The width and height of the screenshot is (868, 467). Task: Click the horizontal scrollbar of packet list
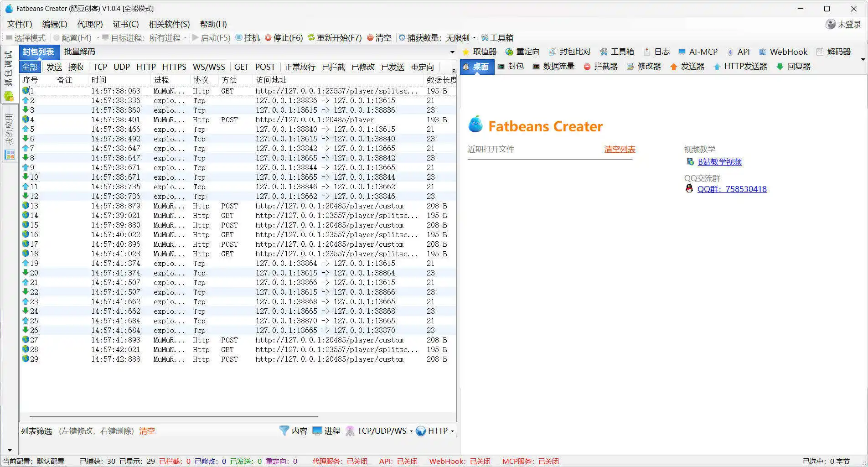174,416
